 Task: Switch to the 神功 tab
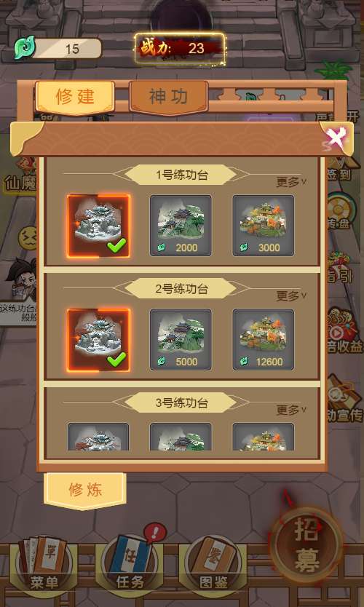168,98
